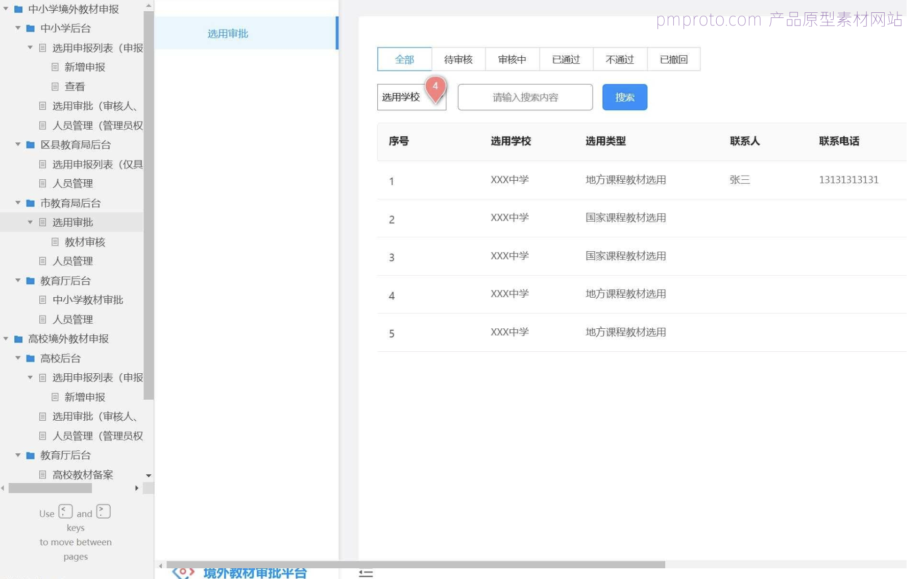
Task: Click the 选用学校 column header
Action: pyautogui.click(x=510, y=141)
